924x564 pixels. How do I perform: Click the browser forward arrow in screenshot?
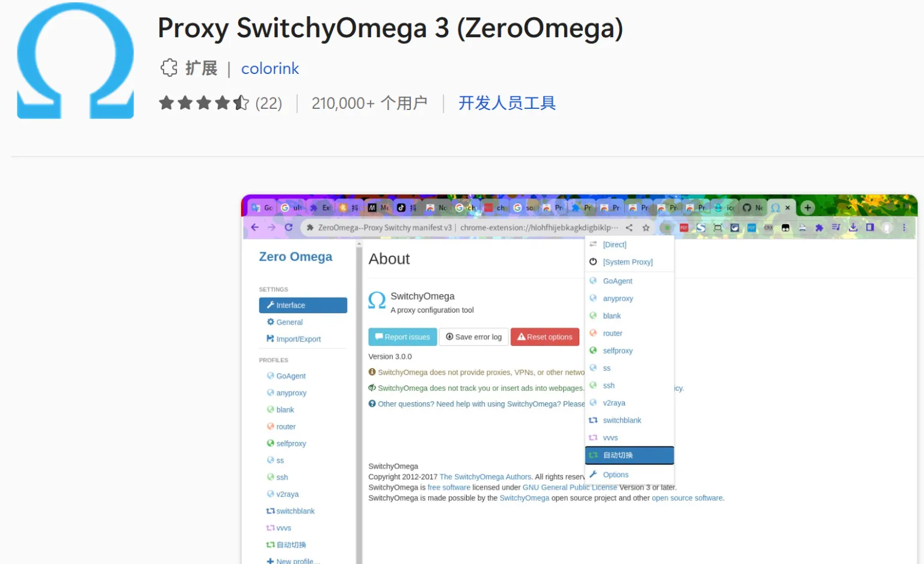(271, 227)
